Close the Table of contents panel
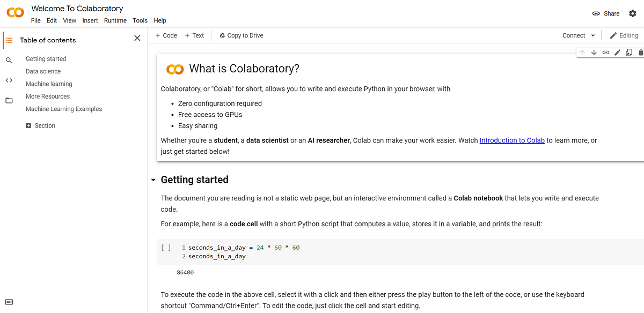 coord(137,38)
